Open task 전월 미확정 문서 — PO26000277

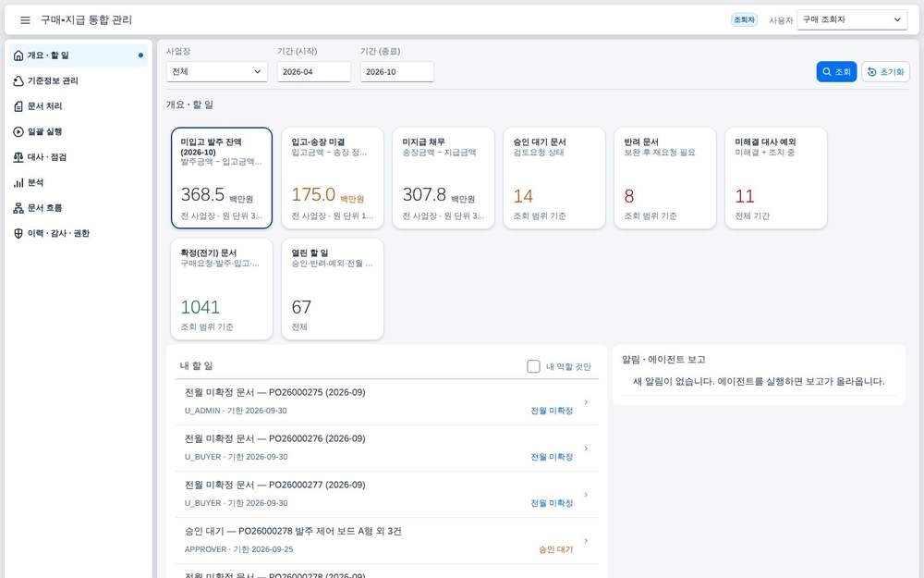click(386, 494)
